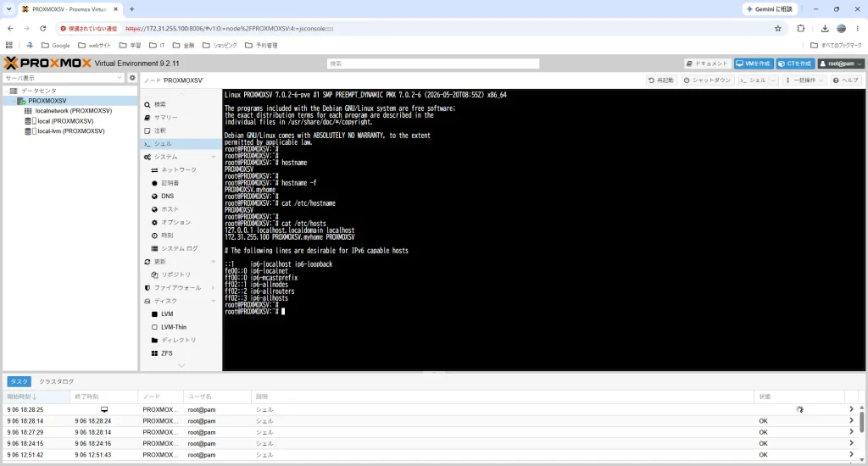Open the gear settings icon beside server view
Screen dimensions: 868x466
tap(132, 78)
